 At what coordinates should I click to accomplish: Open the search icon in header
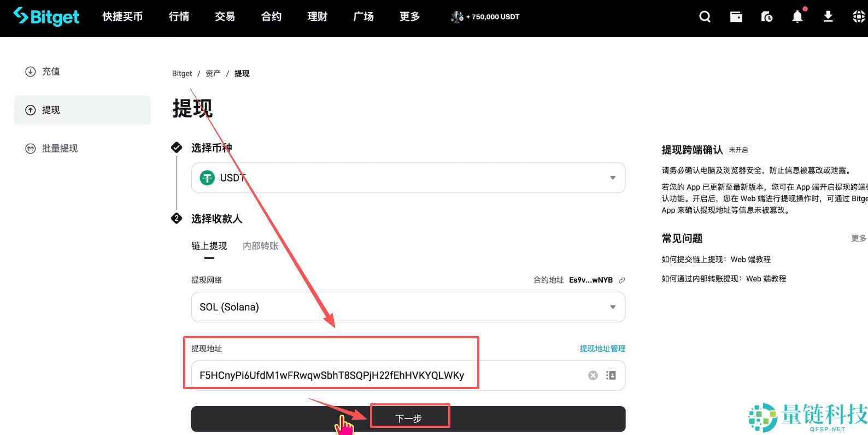point(705,17)
